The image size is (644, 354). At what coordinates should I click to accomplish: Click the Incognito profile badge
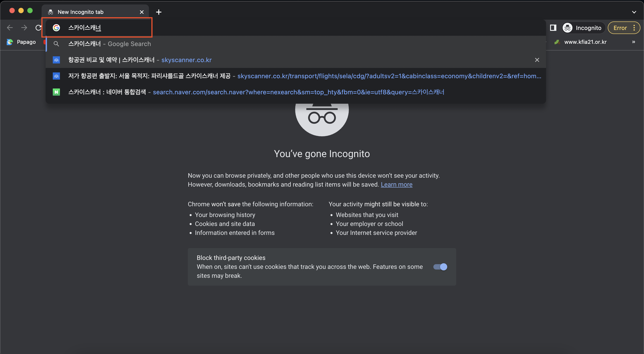(583, 28)
